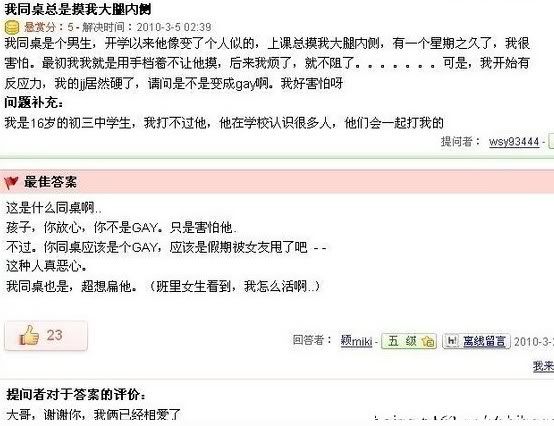Open answerer profile link 颖miki

tap(356, 341)
